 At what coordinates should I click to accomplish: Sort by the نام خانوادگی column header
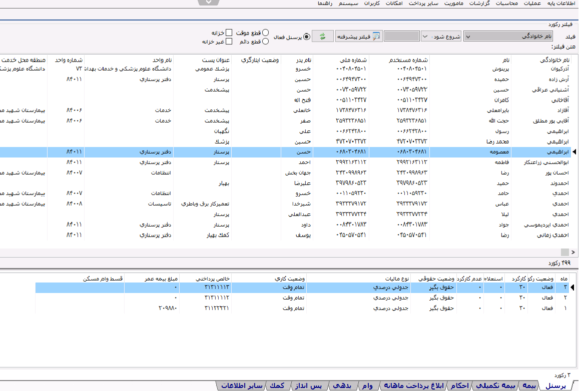(554, 60)
